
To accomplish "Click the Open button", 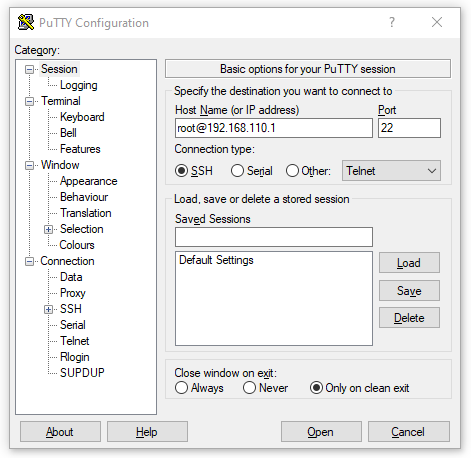I will coord(321,432).
